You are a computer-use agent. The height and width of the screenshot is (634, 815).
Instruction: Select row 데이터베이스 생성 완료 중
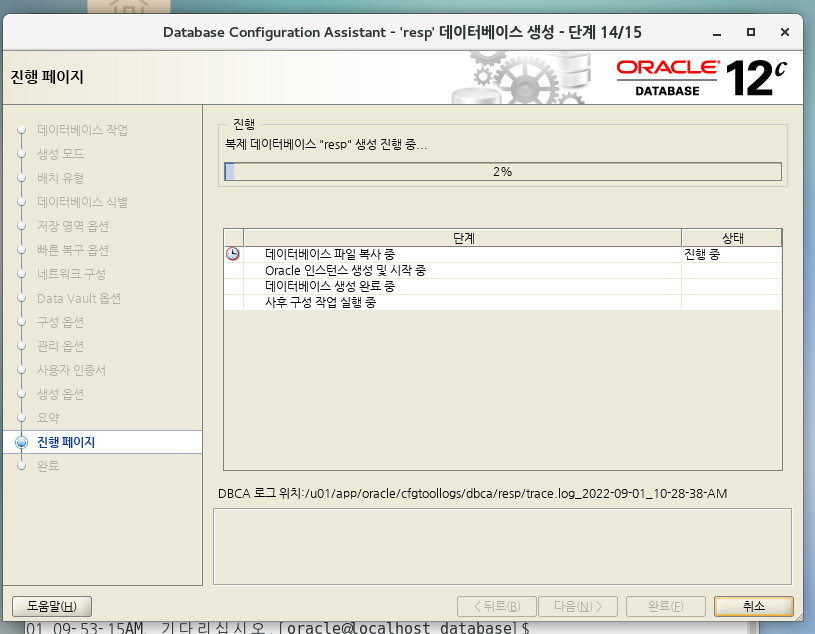[503, 286]
